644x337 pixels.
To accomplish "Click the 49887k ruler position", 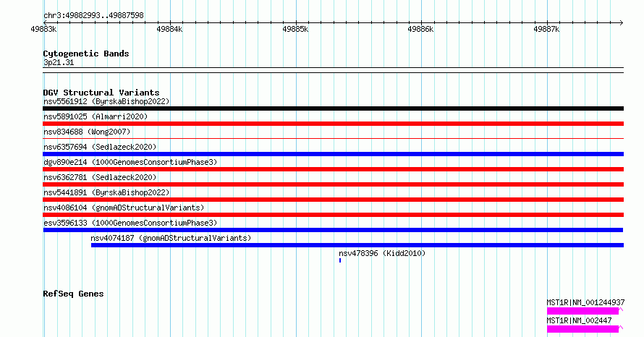I will (x=546, y=29).
